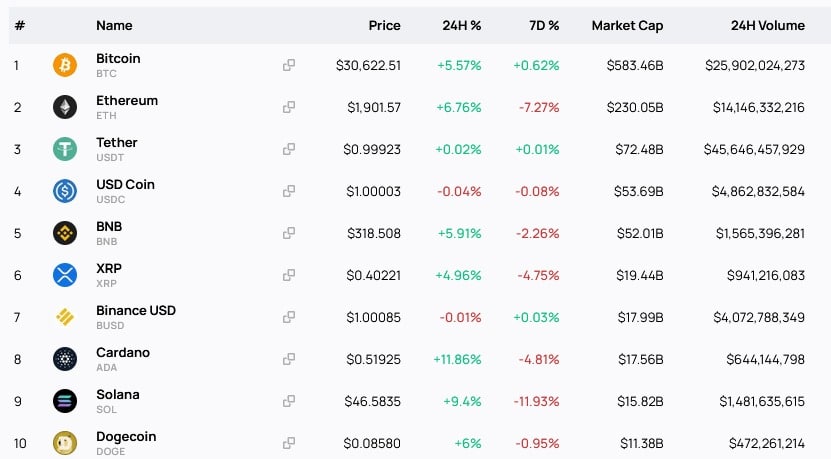Sort by the 7D % column header

(x=544, y=25)
